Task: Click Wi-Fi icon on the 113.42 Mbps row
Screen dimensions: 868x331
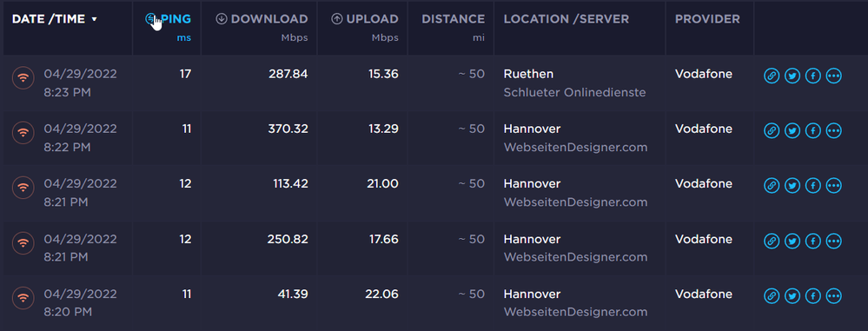Action: coord(23,187)
